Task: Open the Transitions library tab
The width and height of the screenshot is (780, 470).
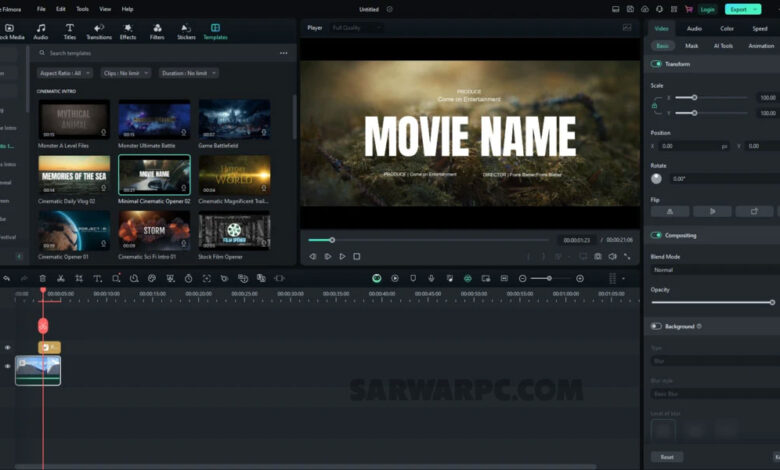Action: click(x=99, y=31)
